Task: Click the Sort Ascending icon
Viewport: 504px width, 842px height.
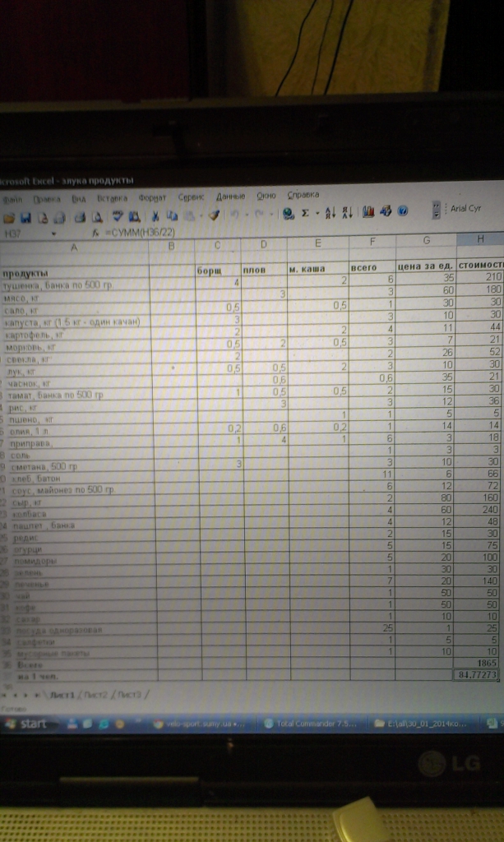Action: 330,212
